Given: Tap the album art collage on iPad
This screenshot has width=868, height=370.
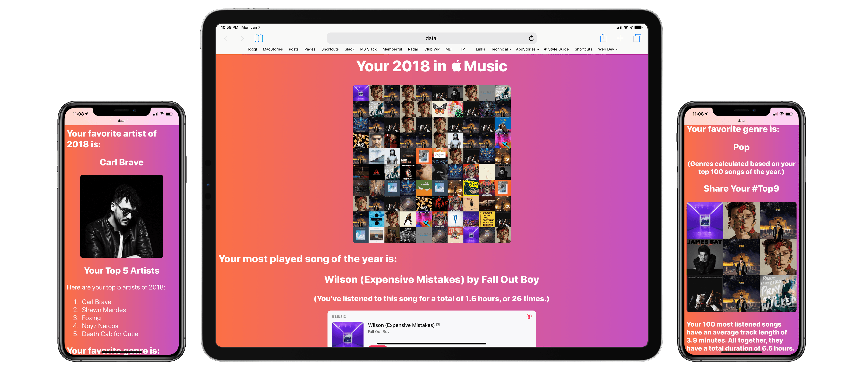Looking at the screenshot, I should [432, 164].
